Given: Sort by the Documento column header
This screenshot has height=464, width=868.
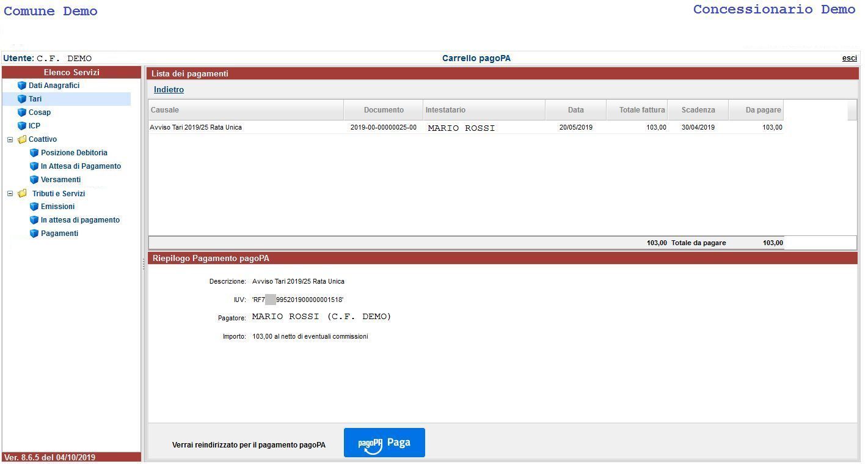Looking at the screenshot, I should (x=384, y=110).
